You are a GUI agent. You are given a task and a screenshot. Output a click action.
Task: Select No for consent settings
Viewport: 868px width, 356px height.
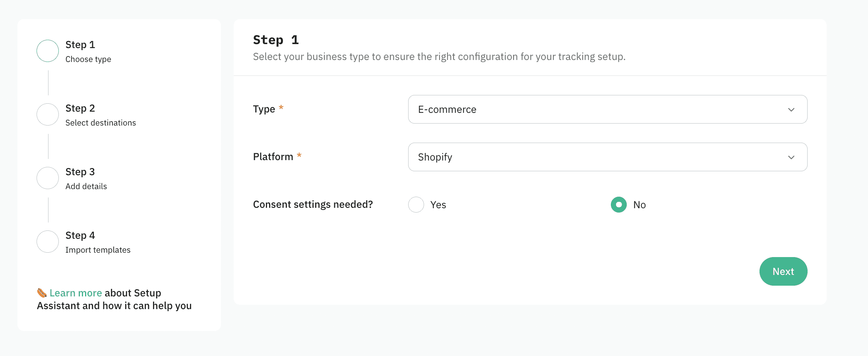coord(618,205)
